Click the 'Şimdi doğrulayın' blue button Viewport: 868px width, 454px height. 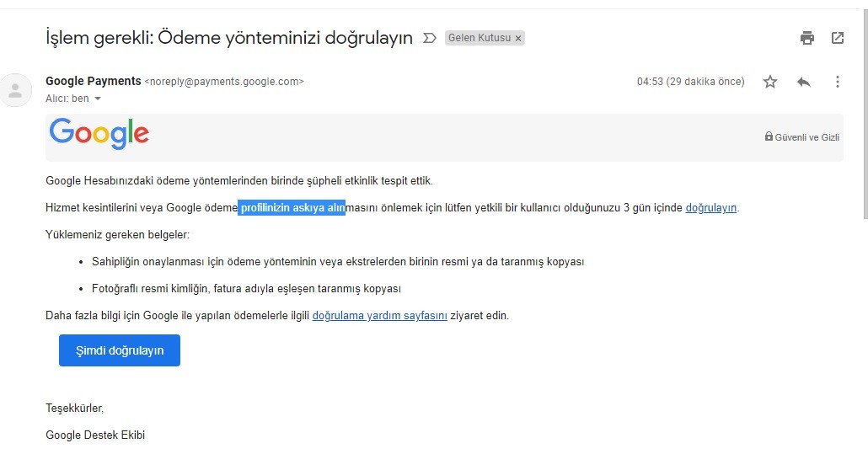click(120, 350)
